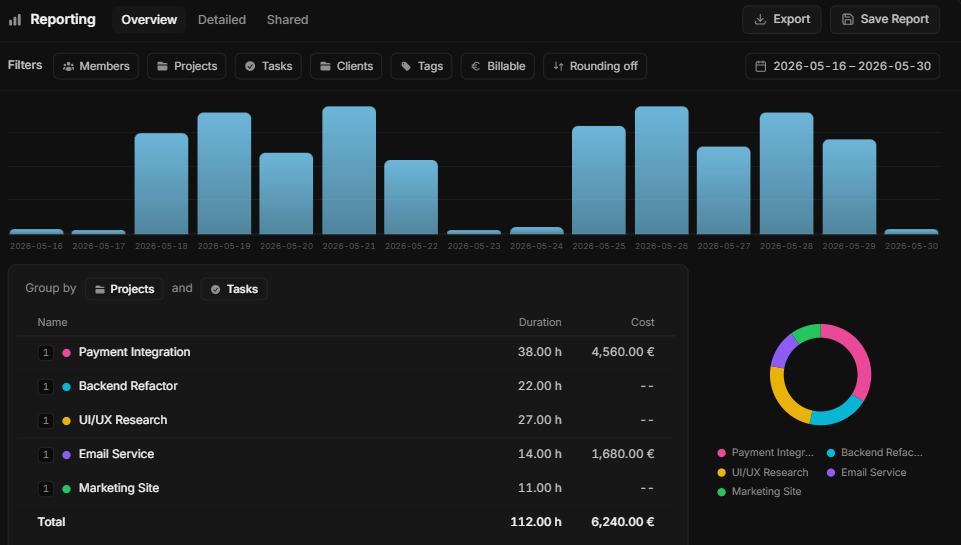Viewport: 961px width, 545px height.
Task: Click the chart bar for 2026-05-19
Action: (224, 173)
